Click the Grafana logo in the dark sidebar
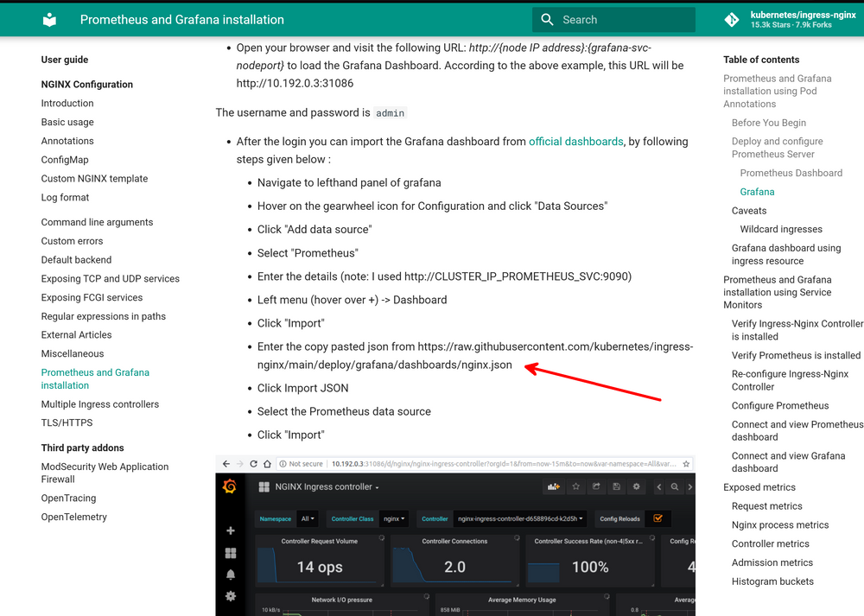 point(230,486)
